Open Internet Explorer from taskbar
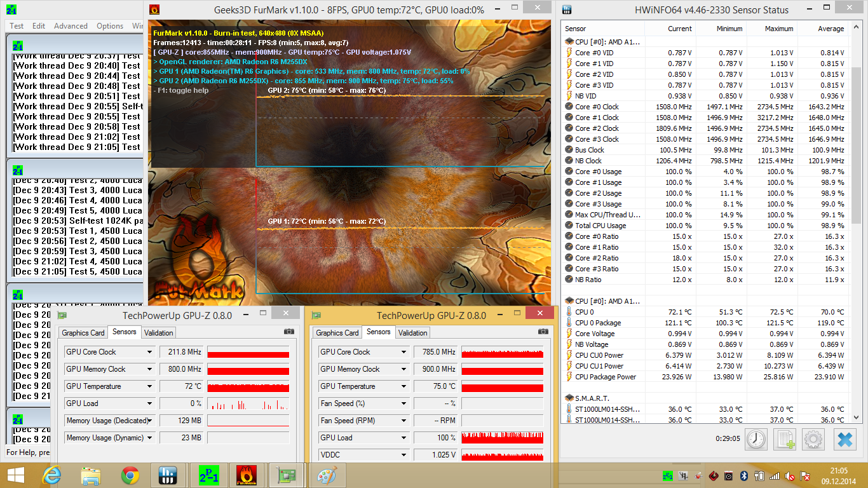This screenshot has width=868, height=488. click(x=51, y=475)
